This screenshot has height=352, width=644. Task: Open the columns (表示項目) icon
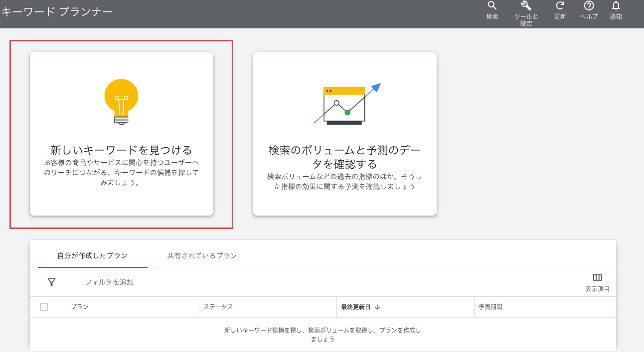click(x=597, y=278)
